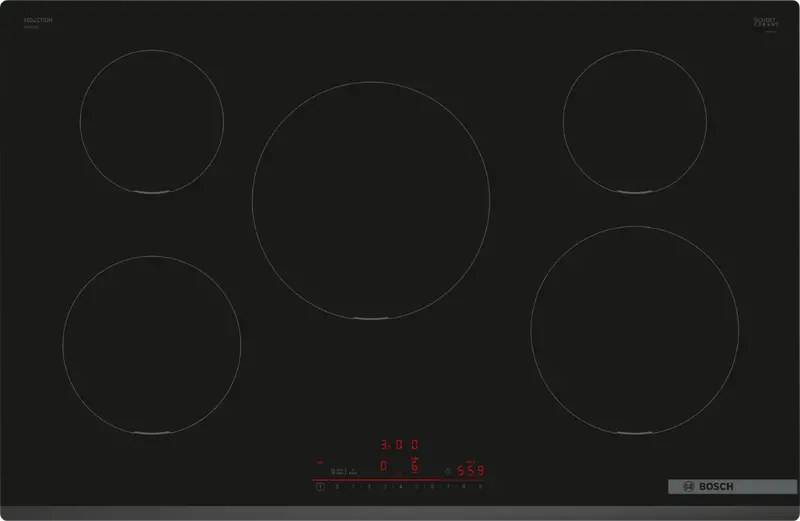800x521 pixels.
Task: Set power level 4 on the scale
Action: [x=401, y=487]
